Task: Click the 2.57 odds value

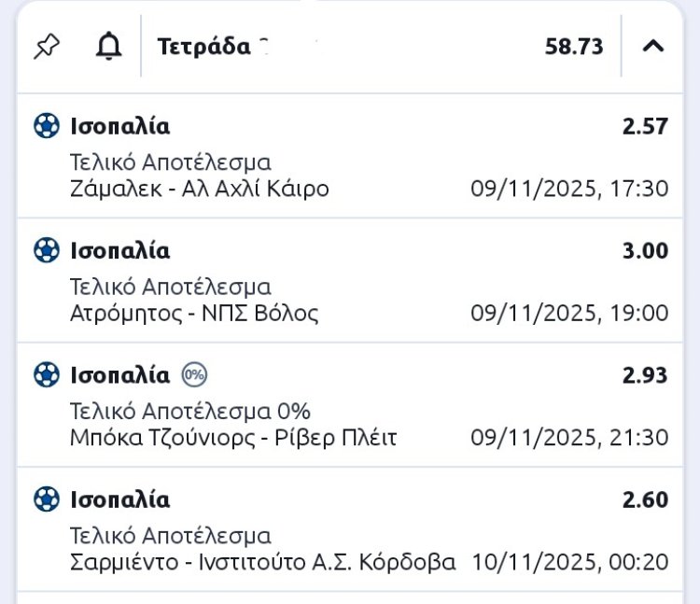Action: (645, 126)
